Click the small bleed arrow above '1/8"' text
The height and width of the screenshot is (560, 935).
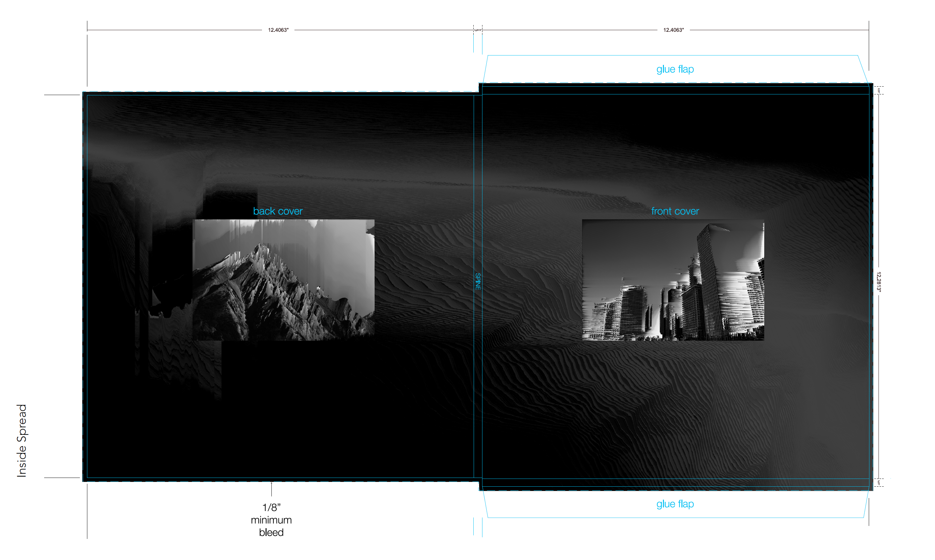coord(271,488)
